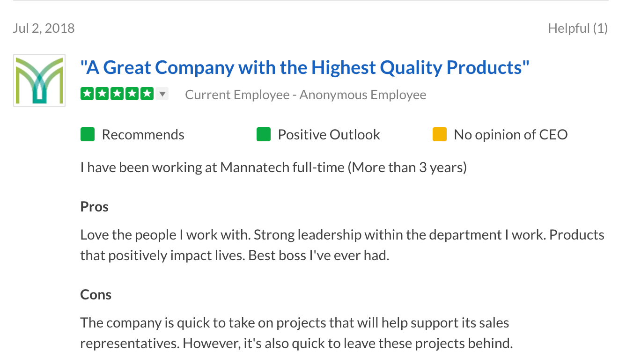The image size is (619, 364).
Task: Click the Jul 2, 2018 review date
Action: [44, 29]
